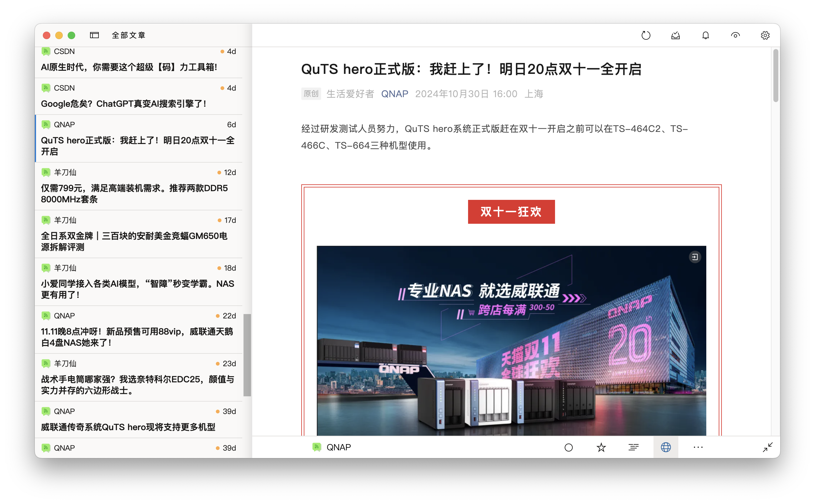Open article 仅需799元 DDR5 8000MHz套条
Viewport: 815px width, 504px height.
(x=139, y=187)
